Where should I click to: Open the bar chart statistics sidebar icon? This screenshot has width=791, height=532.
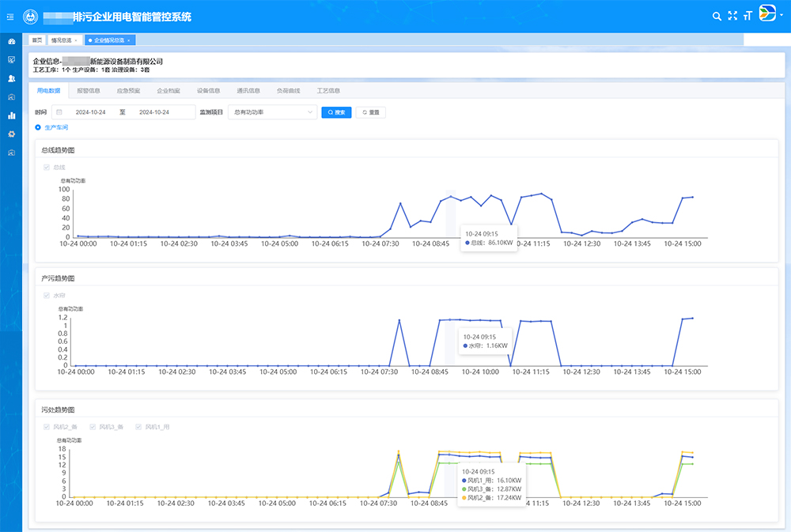coord(11,115)
